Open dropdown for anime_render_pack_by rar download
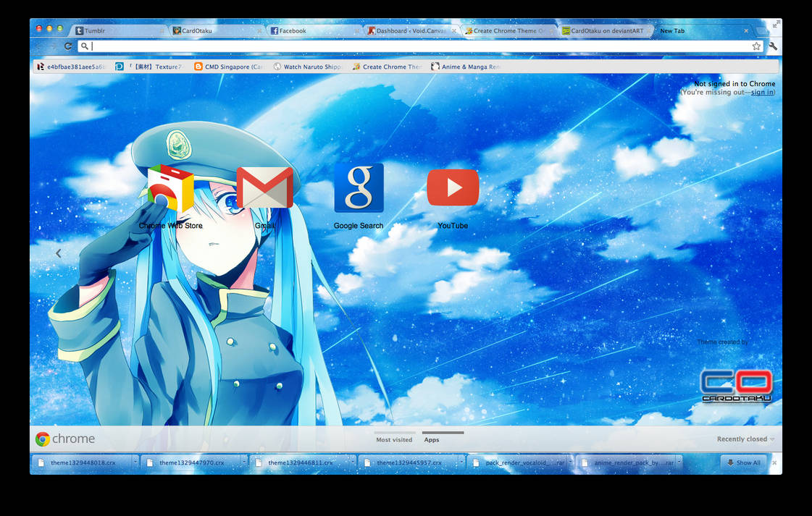This screenshot has width=812, height=516. 679,462
